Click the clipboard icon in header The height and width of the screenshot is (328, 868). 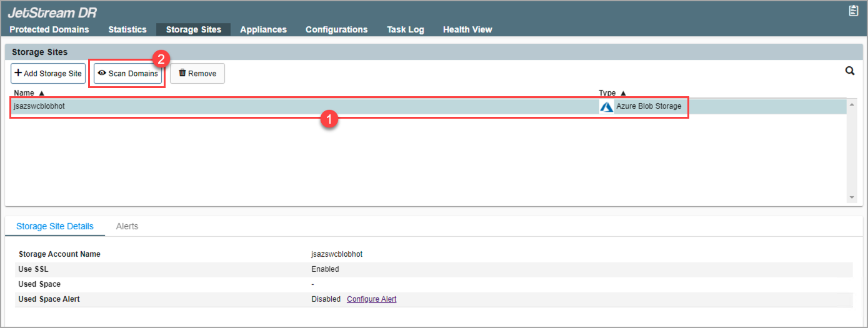pos(854,11)
